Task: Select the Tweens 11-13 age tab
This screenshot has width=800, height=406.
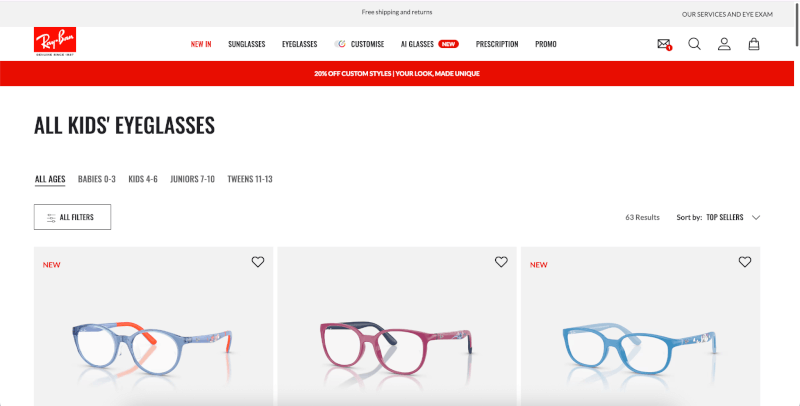Action: (x=250, y=179)
